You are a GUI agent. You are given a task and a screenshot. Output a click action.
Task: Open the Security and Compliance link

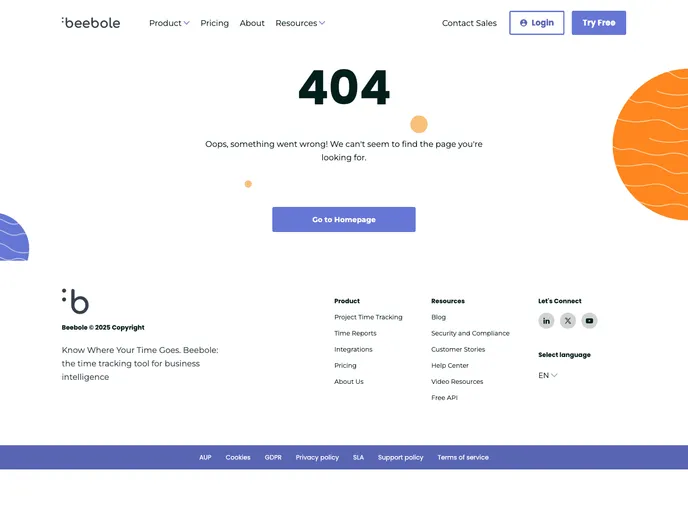[x=470, y=333]
